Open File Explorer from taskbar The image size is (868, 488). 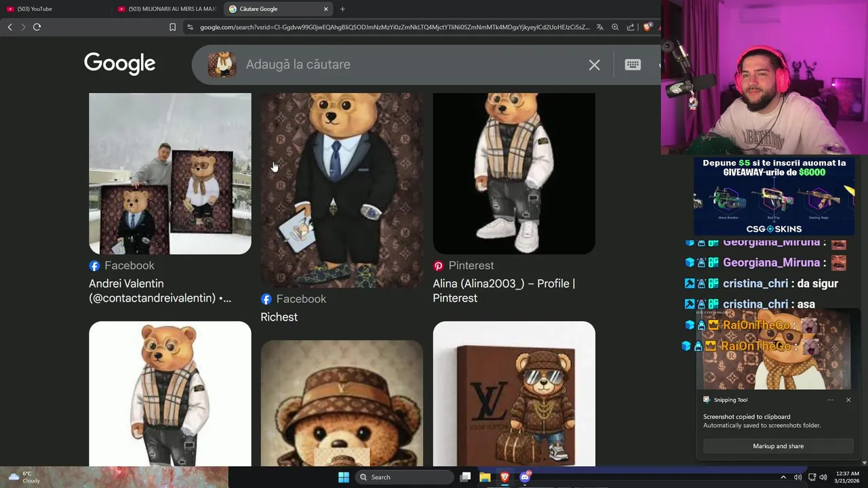click(x=485, y=477)
